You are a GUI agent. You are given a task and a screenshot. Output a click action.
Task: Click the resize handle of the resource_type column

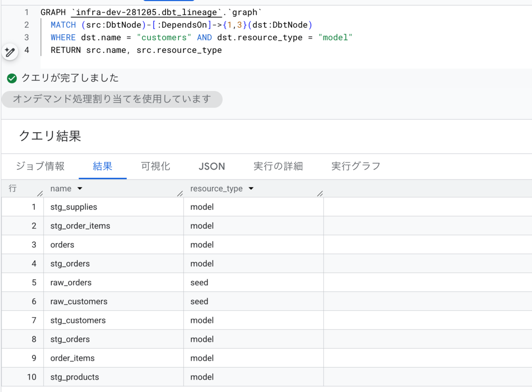tap(320, 193)
